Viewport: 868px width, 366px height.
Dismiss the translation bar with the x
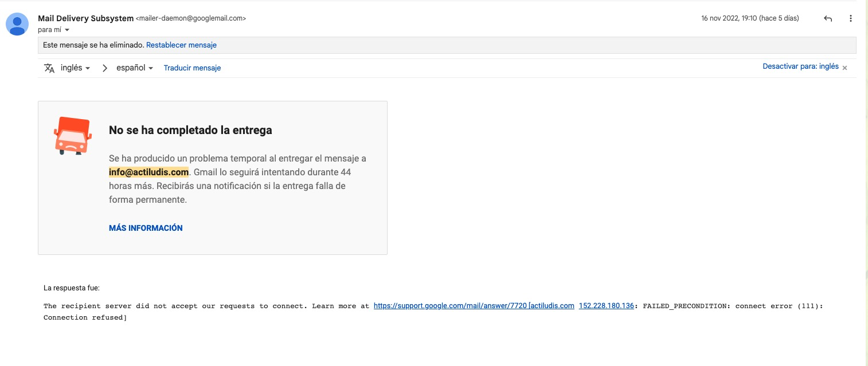844,68
